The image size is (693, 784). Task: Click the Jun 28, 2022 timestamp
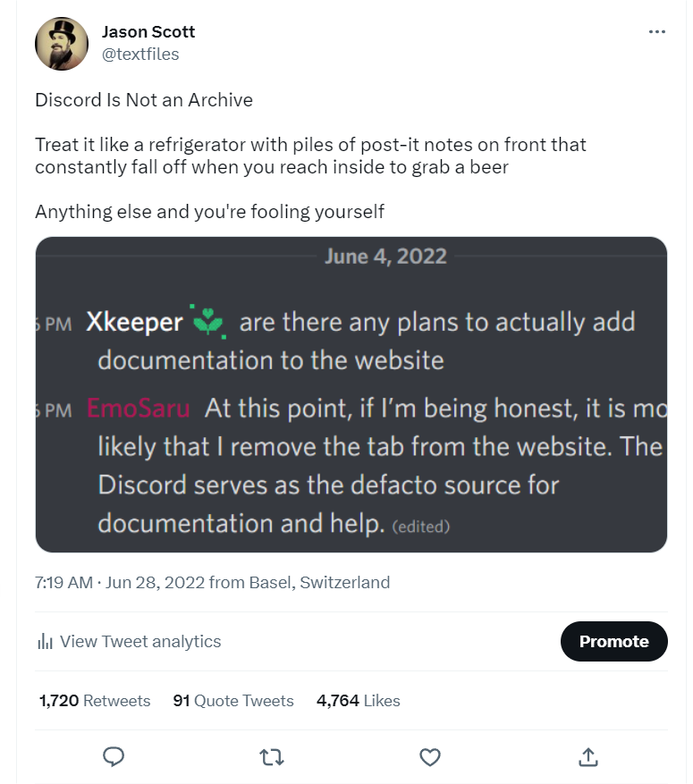click(157, 582)
